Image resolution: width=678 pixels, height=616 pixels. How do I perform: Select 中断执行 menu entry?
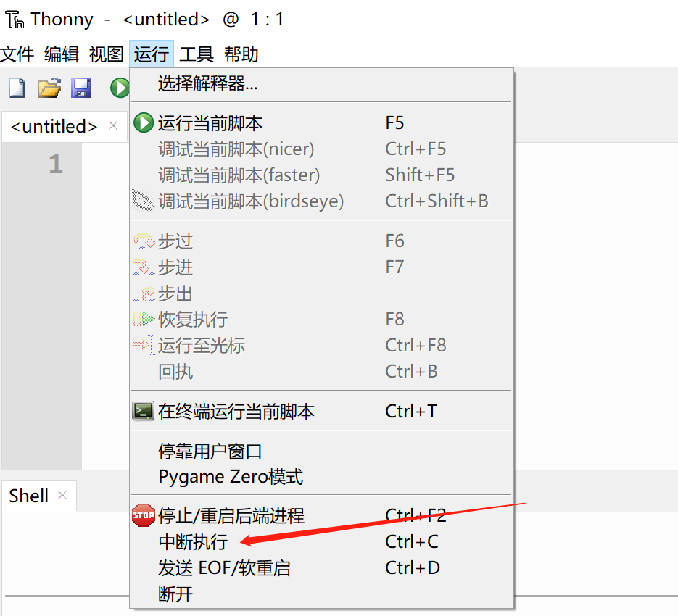tap(321, 541)
